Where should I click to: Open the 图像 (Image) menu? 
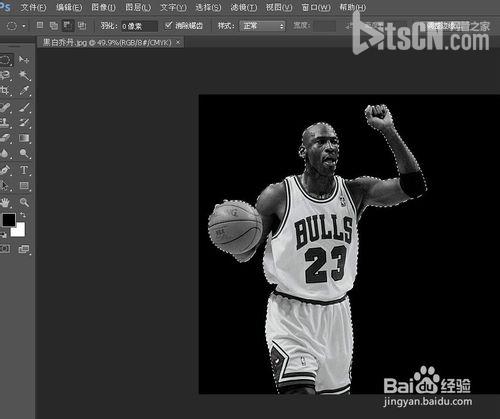click(x=103, y=7)
